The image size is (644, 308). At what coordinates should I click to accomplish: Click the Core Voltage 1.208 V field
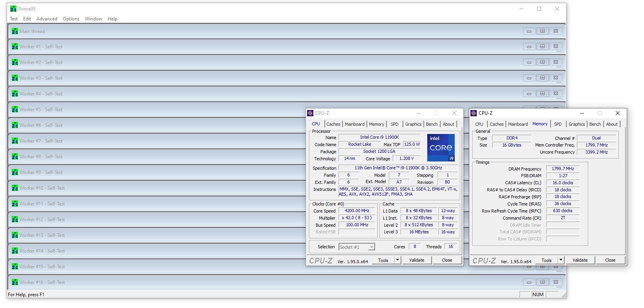406,158
